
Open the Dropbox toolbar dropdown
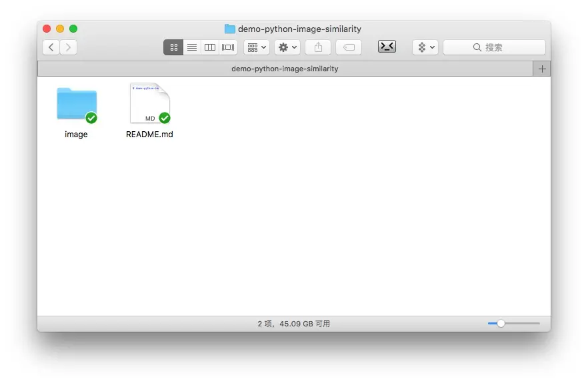tap(425, 47)
